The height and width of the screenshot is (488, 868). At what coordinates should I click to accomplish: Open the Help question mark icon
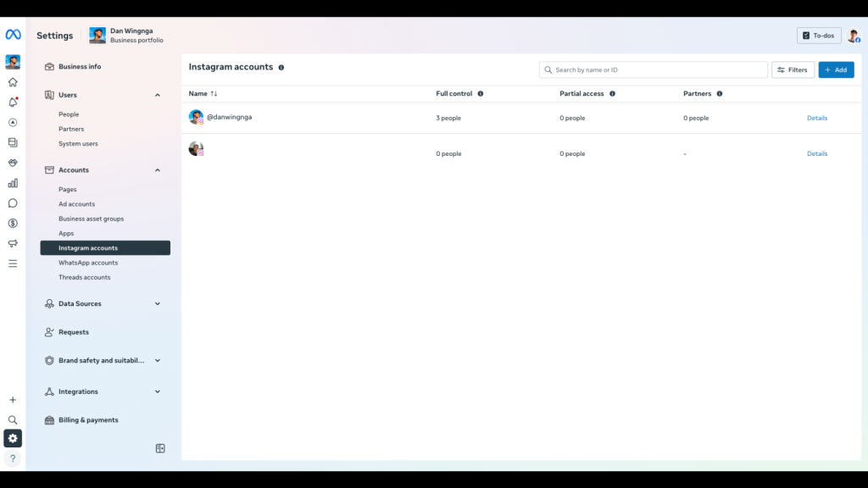click(13, 458)
